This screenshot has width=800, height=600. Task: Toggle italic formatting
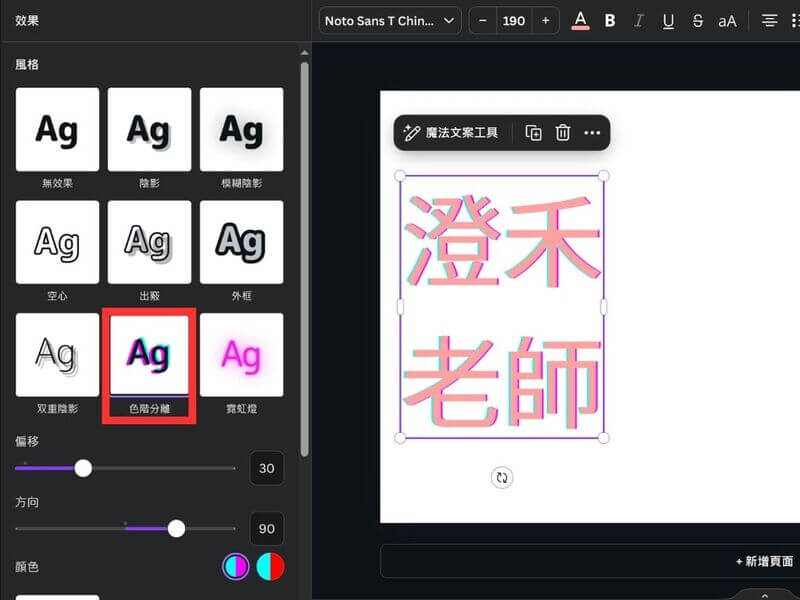click(x=639, y=21)
